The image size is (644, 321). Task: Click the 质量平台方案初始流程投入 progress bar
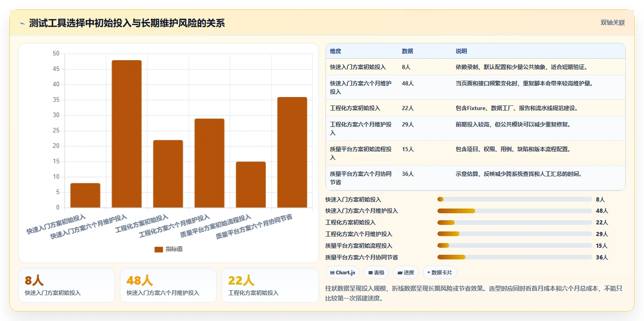tap(514, 246)
